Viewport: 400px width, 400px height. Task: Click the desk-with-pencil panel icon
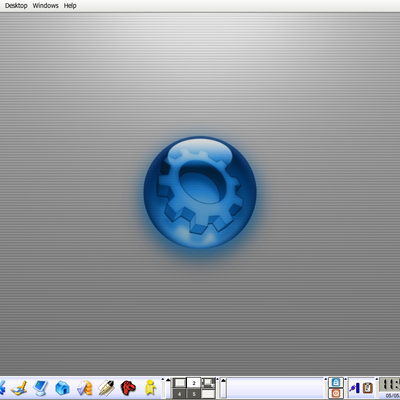click(19, 388)
